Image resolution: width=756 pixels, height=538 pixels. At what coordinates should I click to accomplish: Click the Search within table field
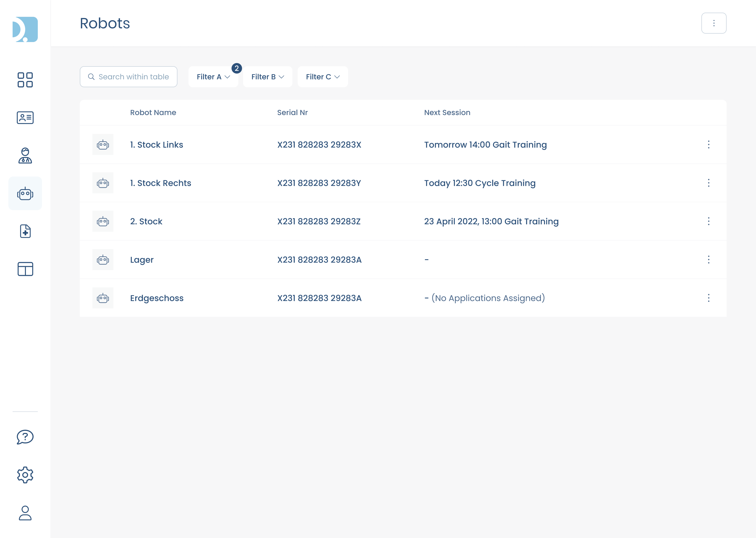(128, 77)
